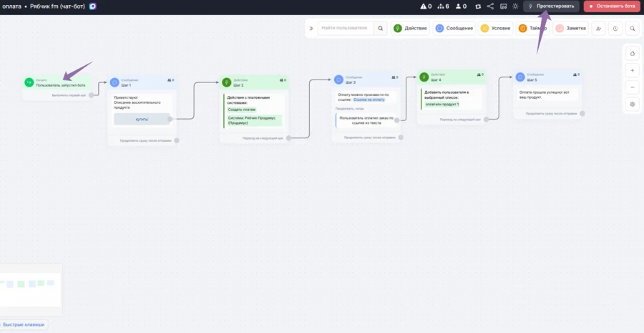
Task: Open the history clock icon button
Action: pos(615,29)
